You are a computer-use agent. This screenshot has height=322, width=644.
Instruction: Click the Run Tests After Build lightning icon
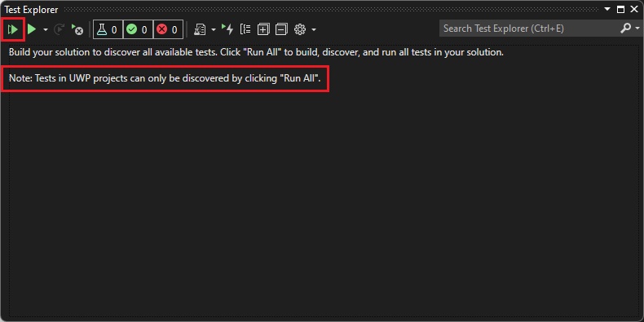227,29
